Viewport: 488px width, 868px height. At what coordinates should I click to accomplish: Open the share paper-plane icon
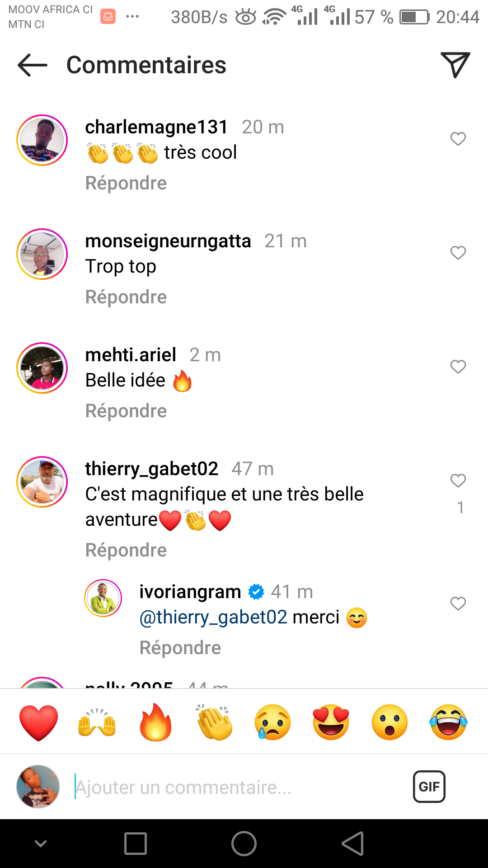coord(455,65)
